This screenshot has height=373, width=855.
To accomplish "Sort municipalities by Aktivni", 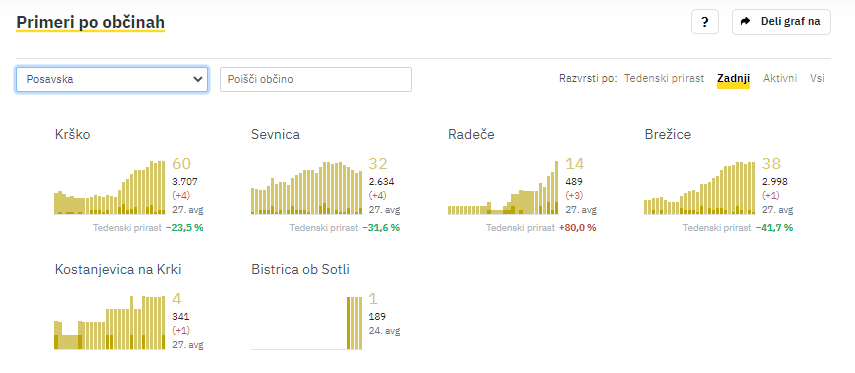I will 780,79.
